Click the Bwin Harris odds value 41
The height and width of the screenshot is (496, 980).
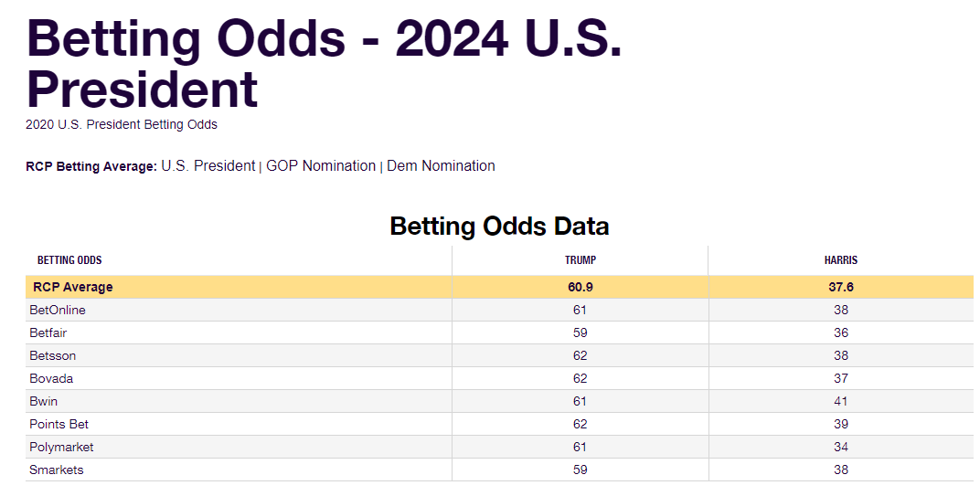(840, 401)
